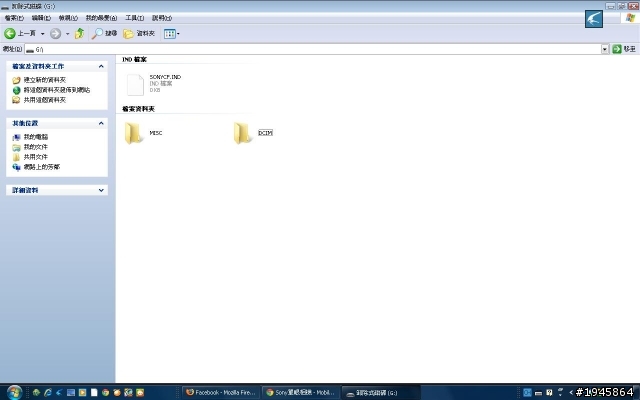Open the Help (說明) menu
Image resolution: width=640 pixels, height=400 pixels.
coord(162,18)
